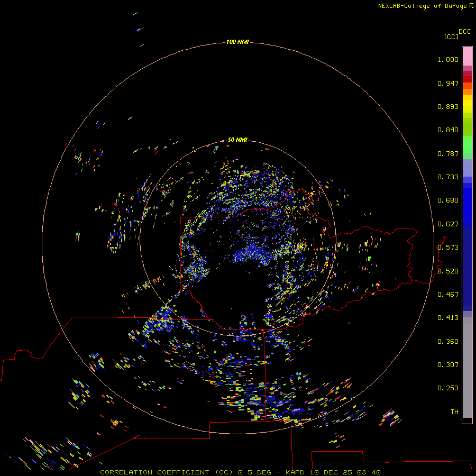Select the 0.413 legend value
476x476 pixels.
coord(447,318)
